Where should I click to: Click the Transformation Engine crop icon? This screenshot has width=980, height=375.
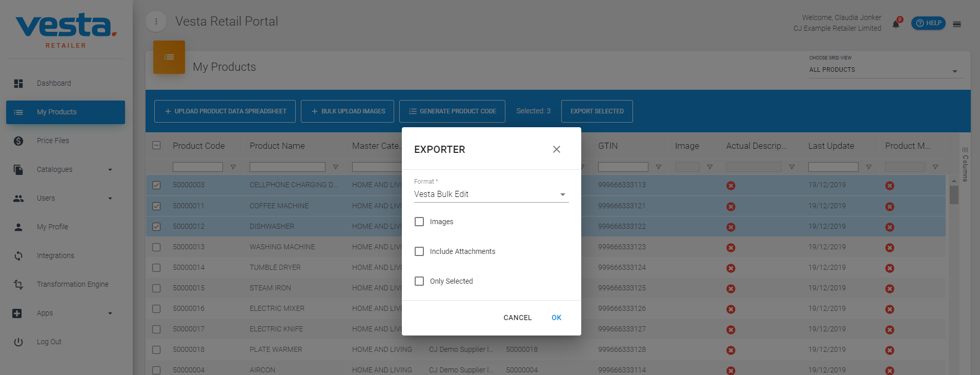click(x=18, y=284)
